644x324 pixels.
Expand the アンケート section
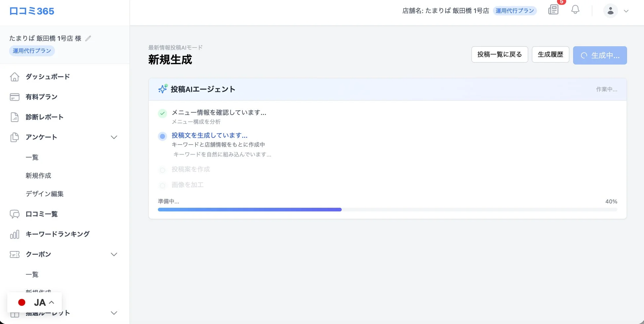pos(114,137)
